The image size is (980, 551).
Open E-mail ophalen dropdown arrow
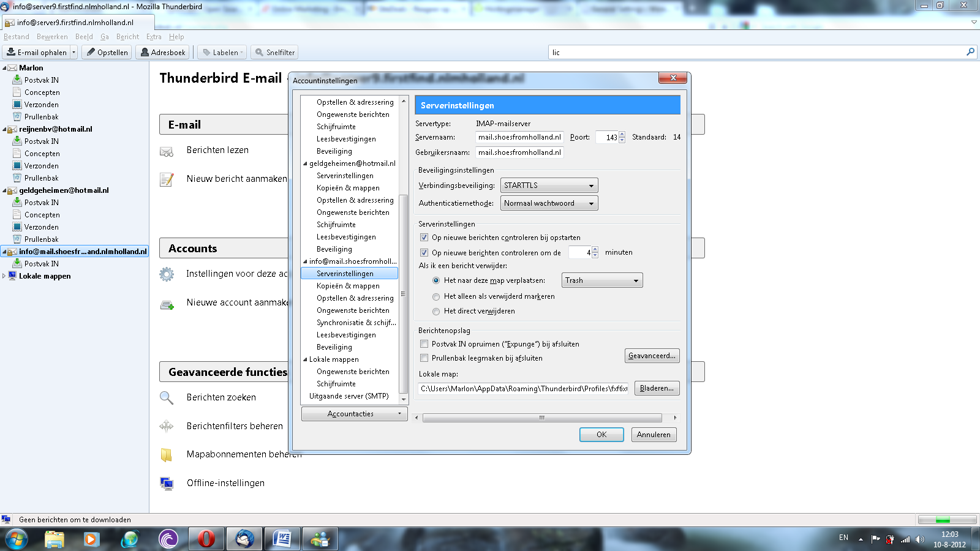(74, 52)
